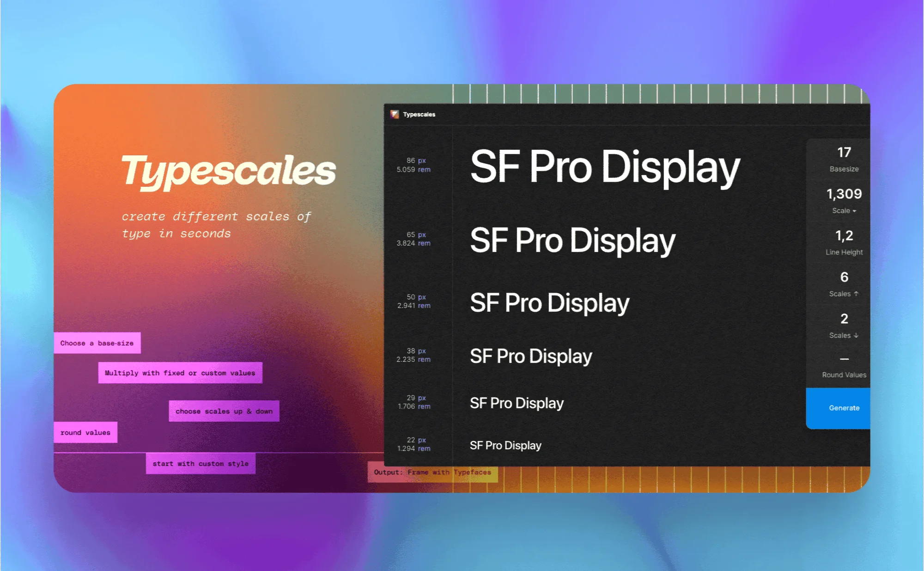Click the Scales down arrow label
This screenshot has width=924, height=571.
click(x=844, y=335)
